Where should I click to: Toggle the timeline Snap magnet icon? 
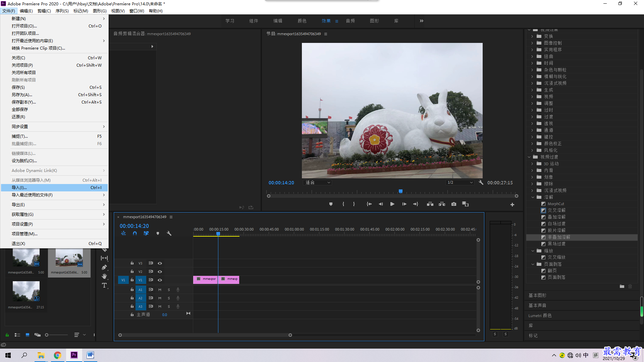point(135,233)
